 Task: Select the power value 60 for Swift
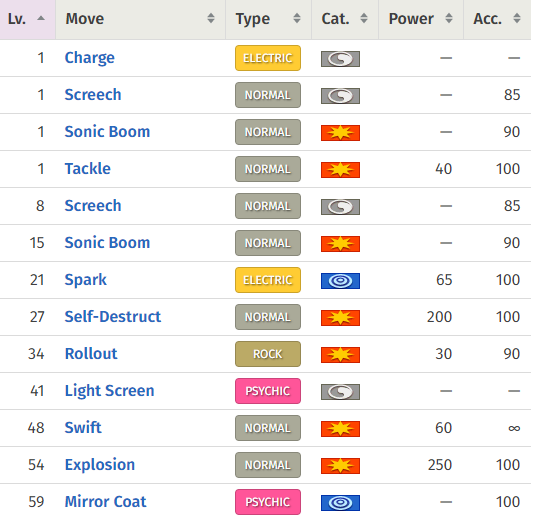click(444, 428)
